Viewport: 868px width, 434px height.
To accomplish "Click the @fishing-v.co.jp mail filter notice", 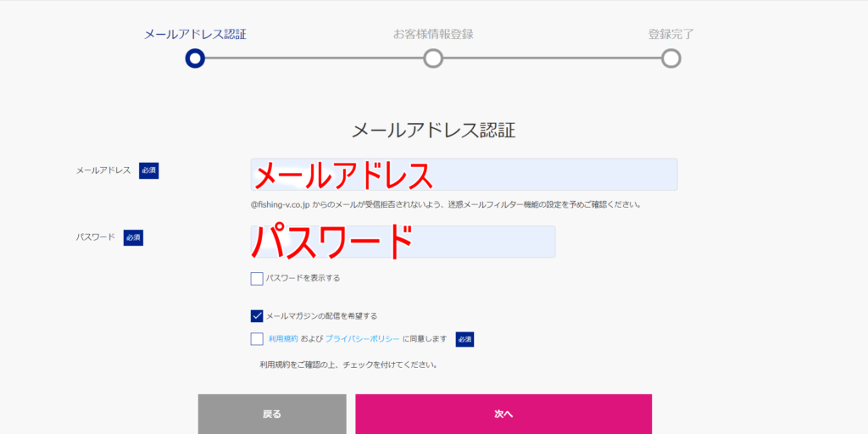I will tap(446, 204).
